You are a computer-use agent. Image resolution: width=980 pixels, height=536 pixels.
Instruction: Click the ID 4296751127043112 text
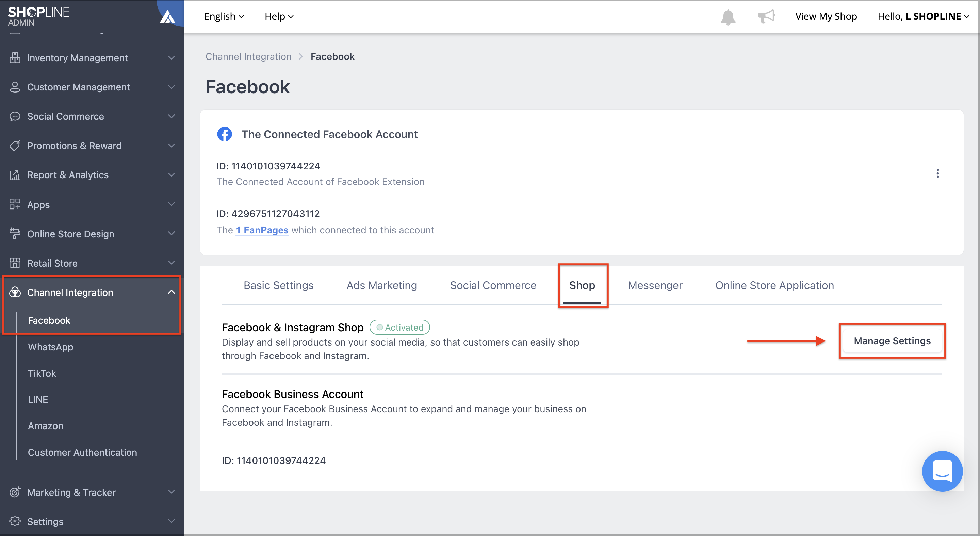tap(268, 214)
